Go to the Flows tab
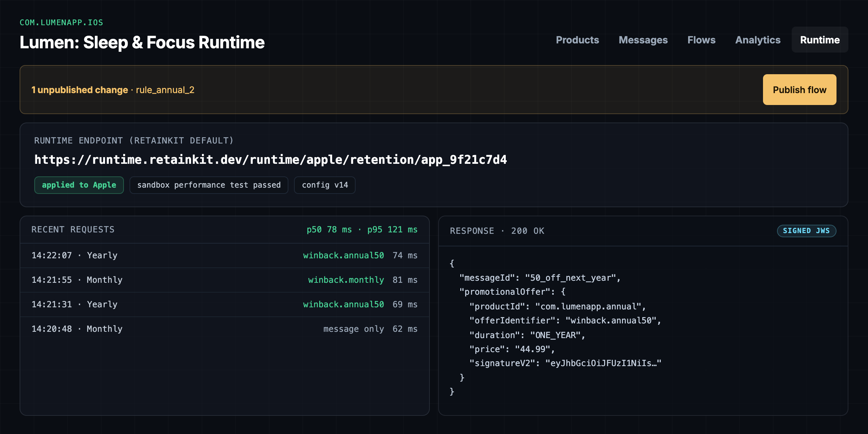The height and width of the screenshot is (434, 868). pos(701,40)
